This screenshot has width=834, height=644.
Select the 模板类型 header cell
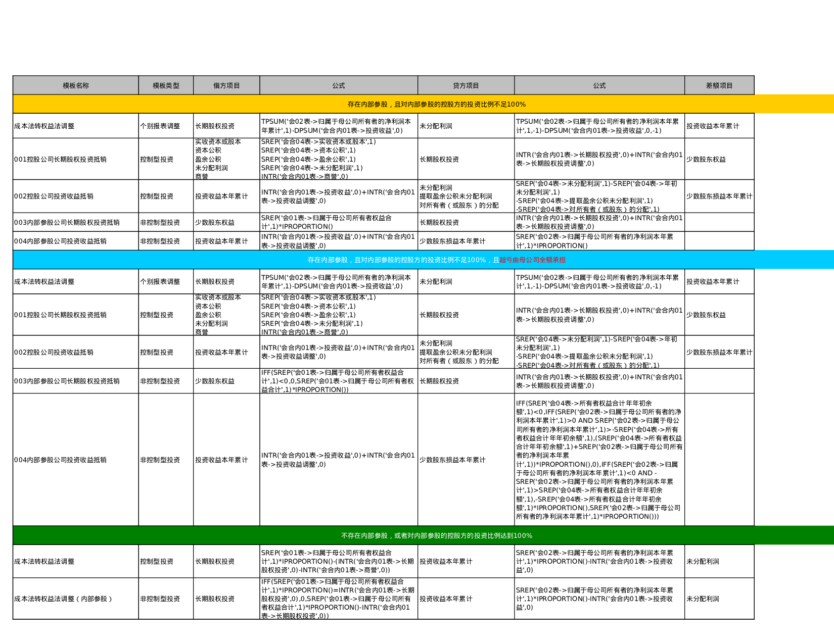(166, 85)
